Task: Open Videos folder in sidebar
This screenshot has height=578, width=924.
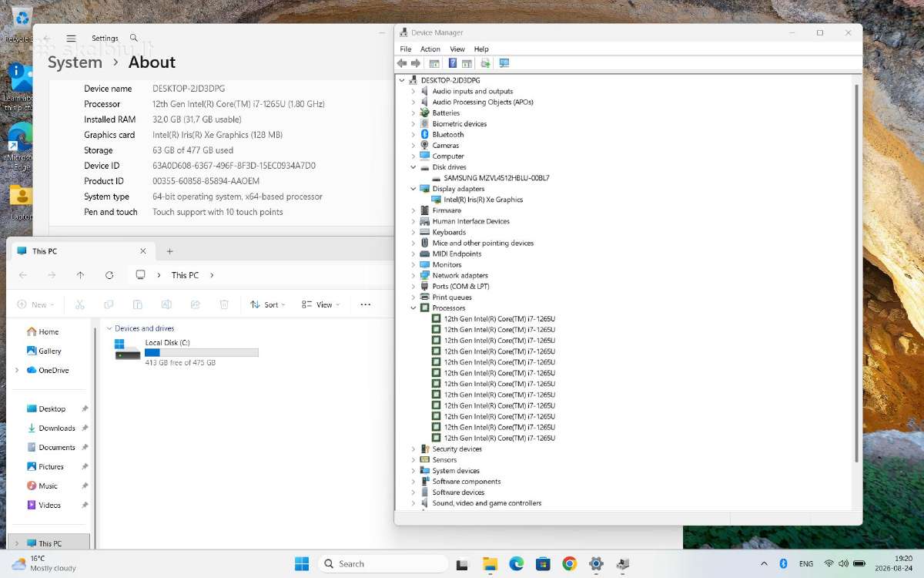Action: (x=49, y=505)
